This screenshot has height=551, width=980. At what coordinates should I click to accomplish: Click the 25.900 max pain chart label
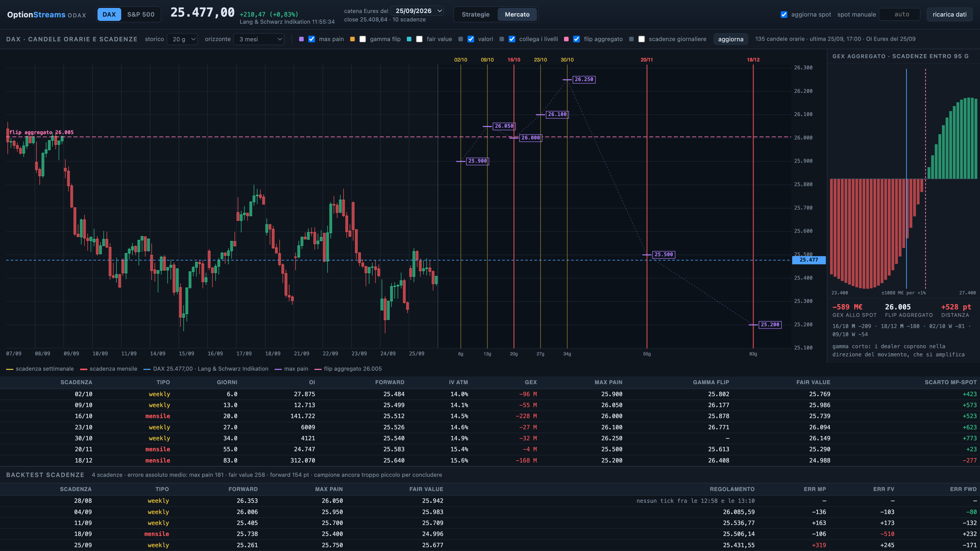(477, 161)
